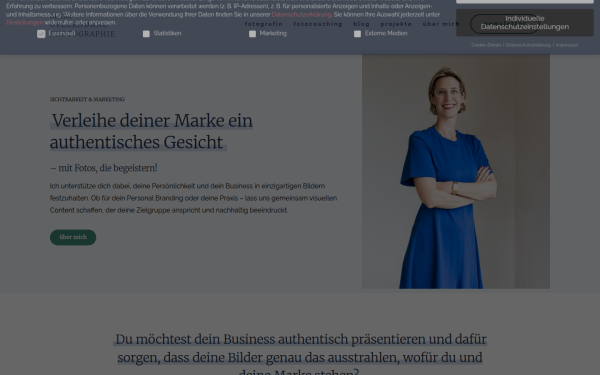600x375 pixels.
Task: Click the green über mich button
Action: coord(73,237)
